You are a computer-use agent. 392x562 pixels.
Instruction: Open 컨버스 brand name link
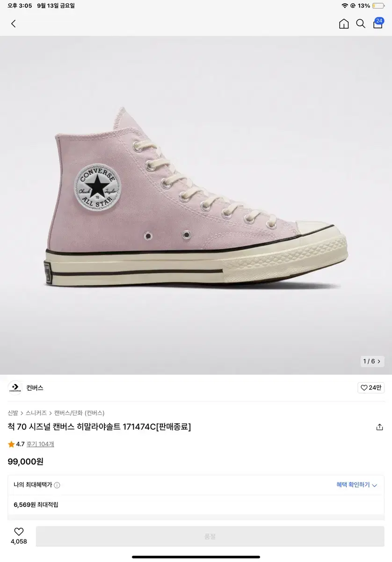35,388
